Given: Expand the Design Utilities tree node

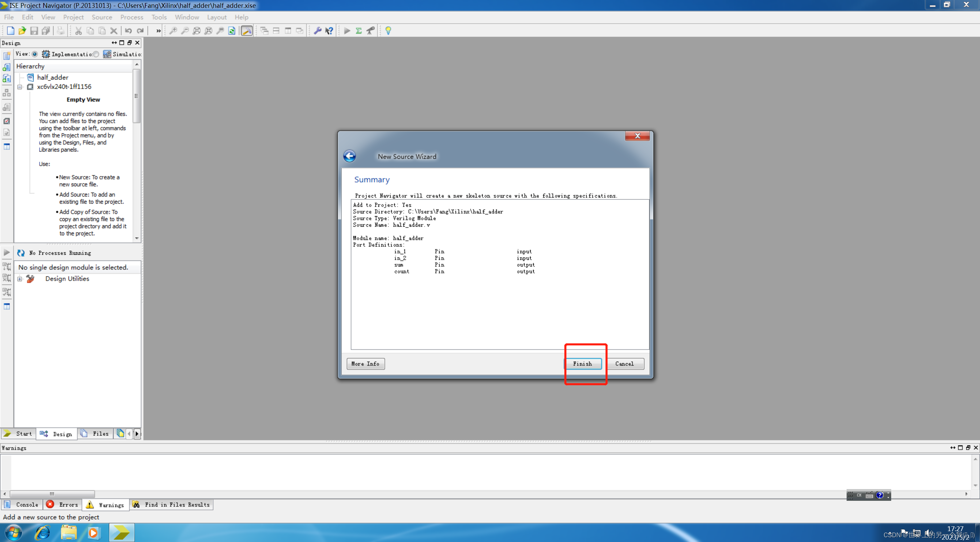Looking at the screenshot, I should pos(20,278).
